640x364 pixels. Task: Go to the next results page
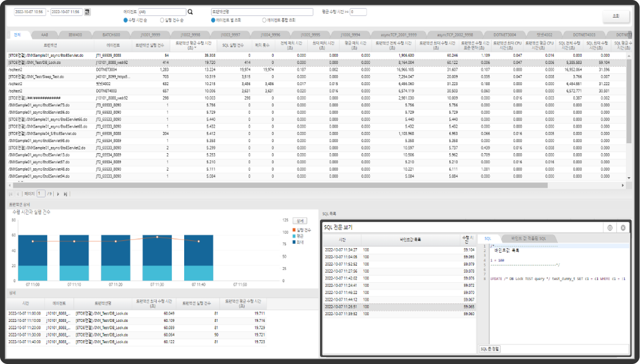point(58,194)
